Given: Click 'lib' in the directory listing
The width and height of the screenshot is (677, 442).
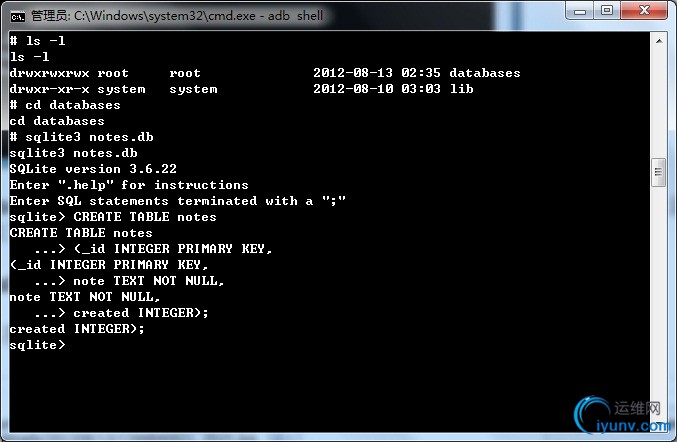Looking at the screenshot, I should (462, 89).
